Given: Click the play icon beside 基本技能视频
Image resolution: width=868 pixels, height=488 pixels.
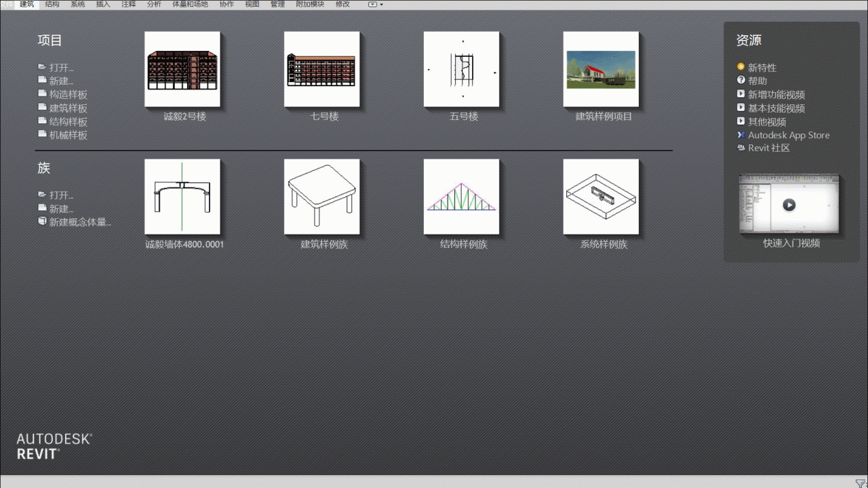Looking at the screenshot, I should [741, 107].
